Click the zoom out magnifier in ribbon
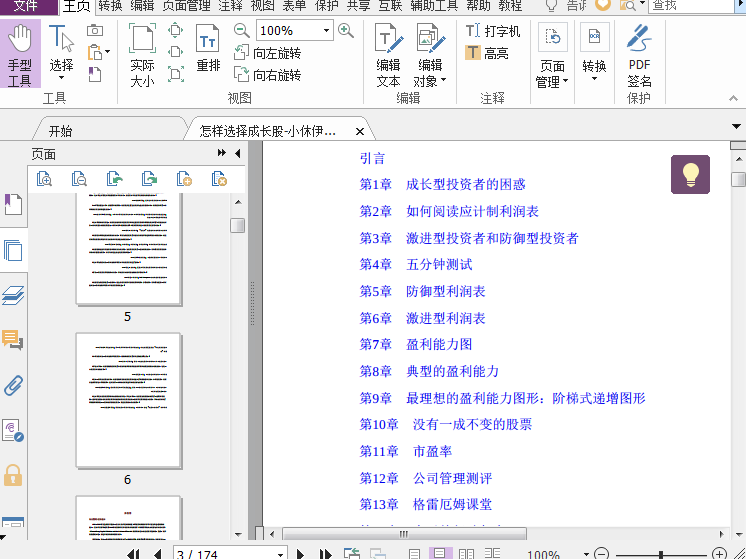This screenshot has width=746, height=559. (x=242, y=31)
